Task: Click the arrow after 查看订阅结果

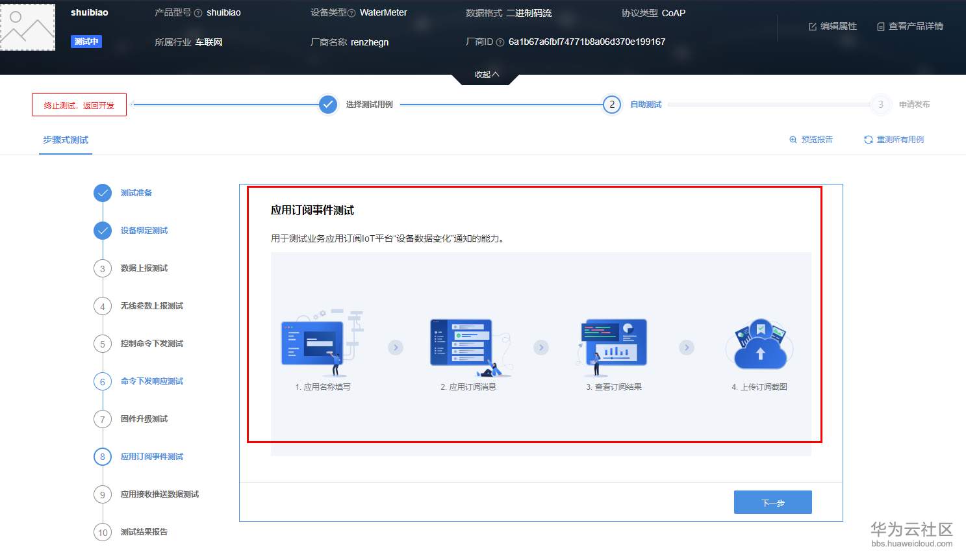Action: tap(687, 348)
